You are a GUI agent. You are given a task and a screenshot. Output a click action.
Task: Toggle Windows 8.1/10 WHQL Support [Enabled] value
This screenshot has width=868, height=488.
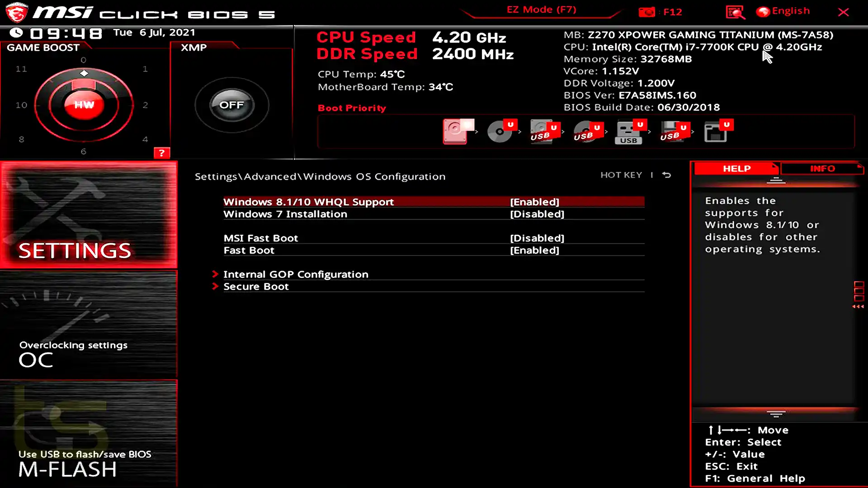534,202
